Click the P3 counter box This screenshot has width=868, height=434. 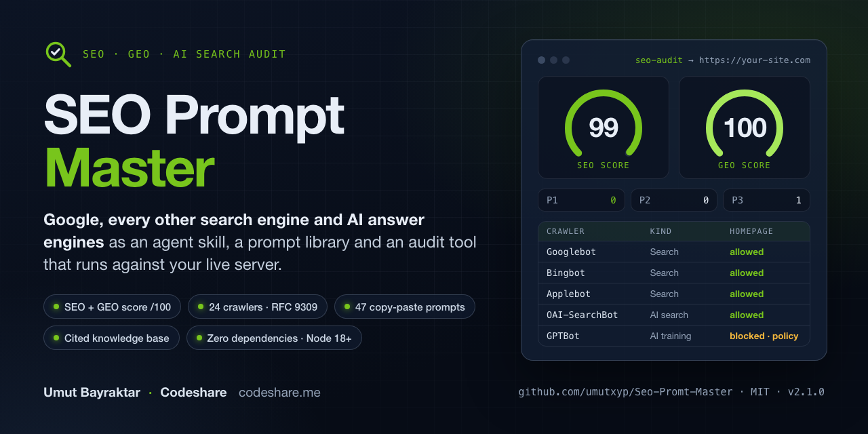point(766,200)
